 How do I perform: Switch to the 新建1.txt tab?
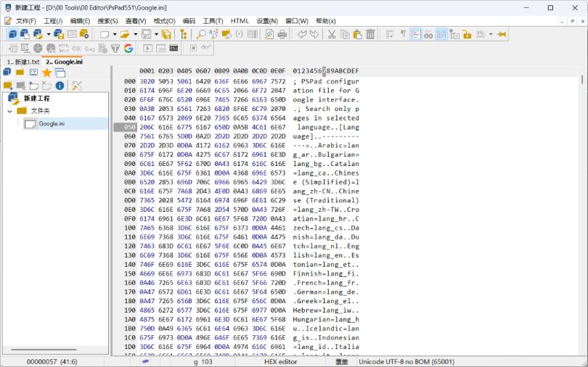pos(23,62)
